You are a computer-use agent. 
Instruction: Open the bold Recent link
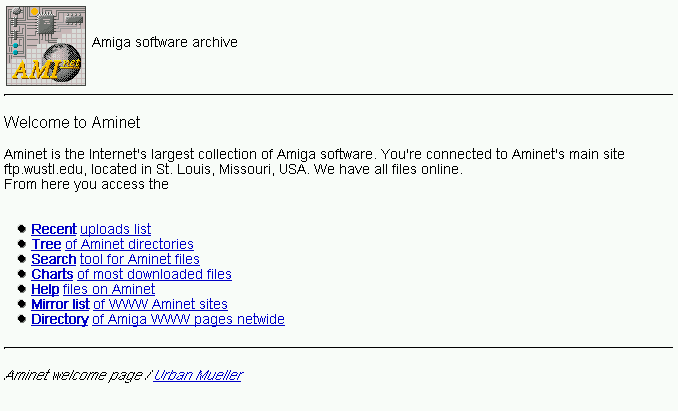[x=54, y=229]
